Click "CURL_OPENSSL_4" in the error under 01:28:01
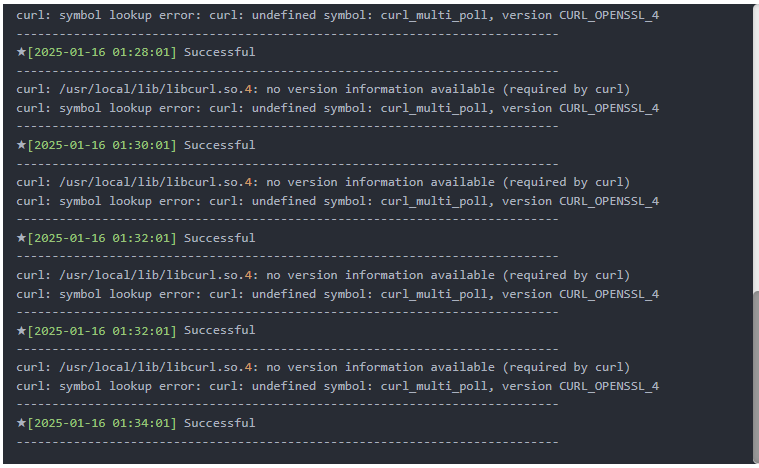759x468 pixels. pos(609,108)
